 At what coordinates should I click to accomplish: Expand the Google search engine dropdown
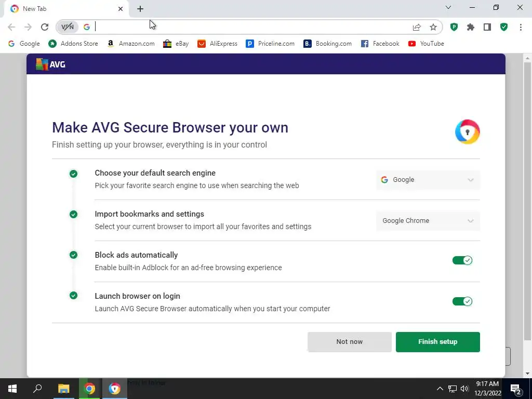[428, 180]
